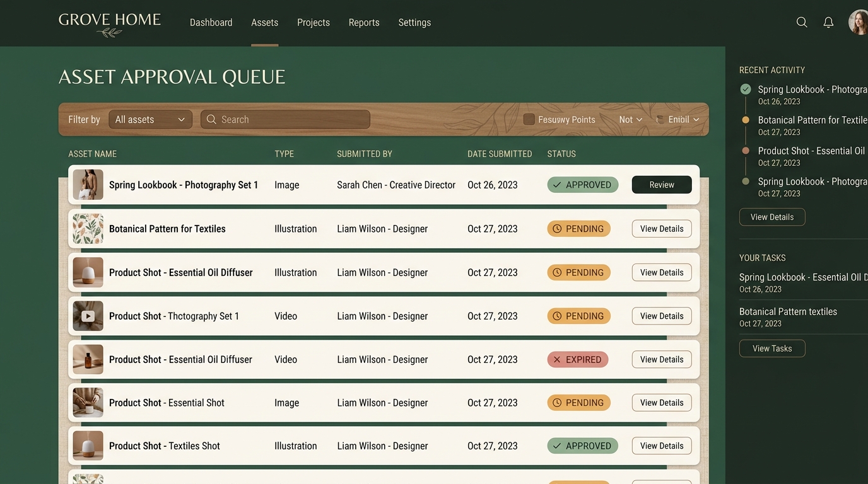Click the EXPIRED status badge
The width and height of the screenshot is (868, 484).
(577, 360)
